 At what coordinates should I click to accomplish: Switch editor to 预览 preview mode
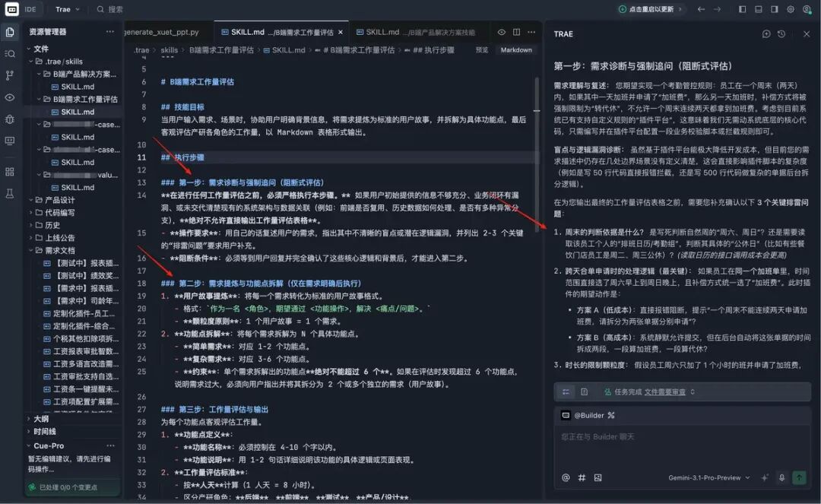point(482,49)
